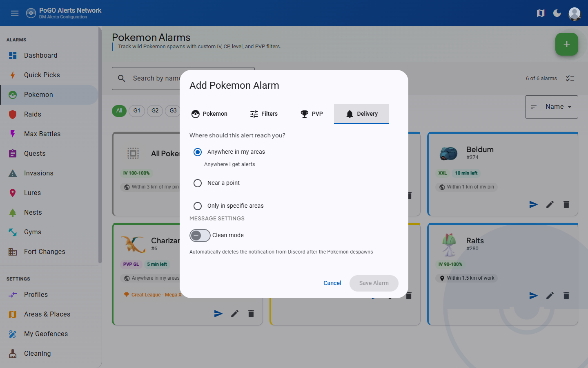This screenshot has width=588, height=368.
Task: Click 'Within 1 km of my pin' chip
Action: [467, 187]
